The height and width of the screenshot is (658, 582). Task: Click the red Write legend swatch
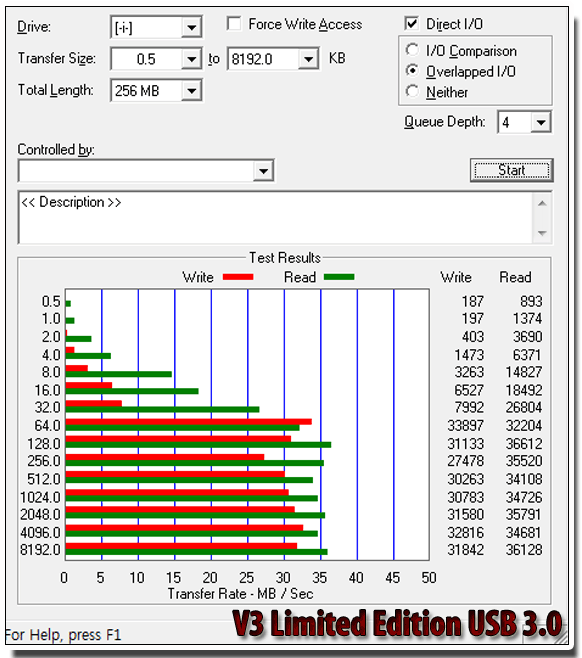pos(238,277)
